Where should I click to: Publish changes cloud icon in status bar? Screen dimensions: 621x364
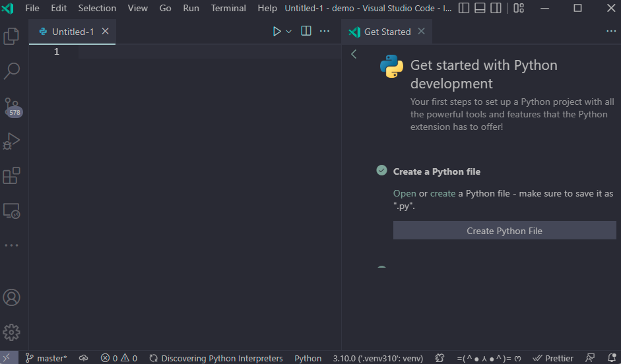pos(83,358)
